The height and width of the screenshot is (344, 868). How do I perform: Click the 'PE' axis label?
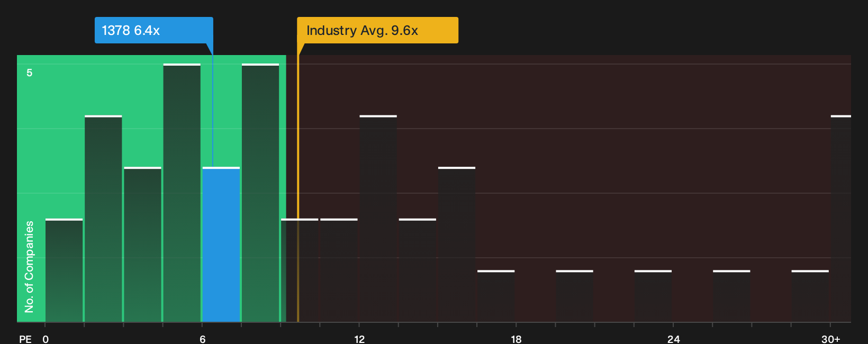(25, 339)
